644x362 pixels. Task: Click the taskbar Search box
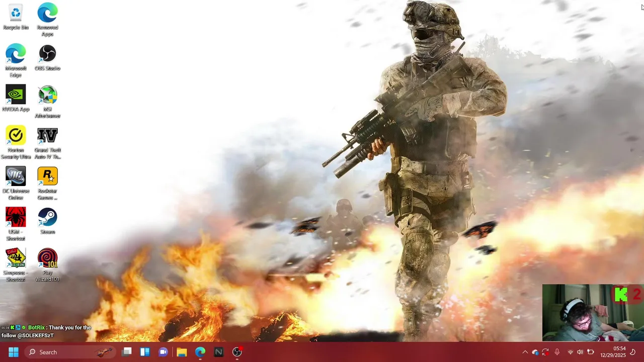pos(70,352)
